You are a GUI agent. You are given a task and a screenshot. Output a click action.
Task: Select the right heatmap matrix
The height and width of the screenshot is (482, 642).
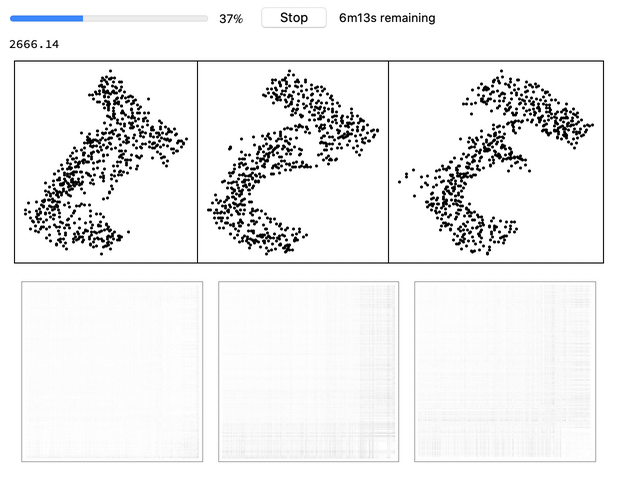[x=505, y=371]
